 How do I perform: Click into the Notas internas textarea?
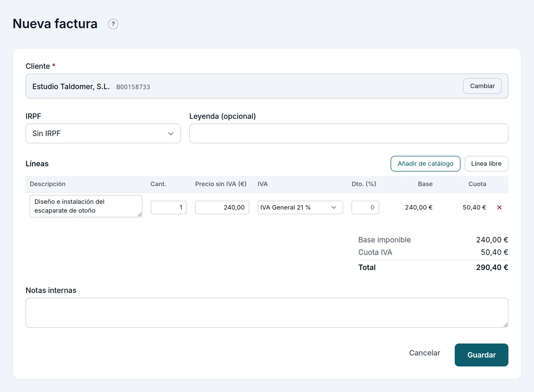(x=267, y=313)
